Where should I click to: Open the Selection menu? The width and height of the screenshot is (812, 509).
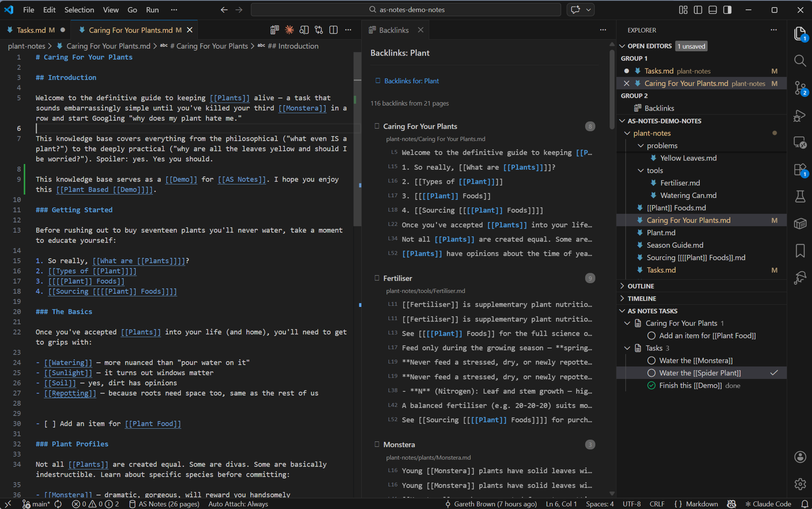pyautogui.click(x=79, y=10)
